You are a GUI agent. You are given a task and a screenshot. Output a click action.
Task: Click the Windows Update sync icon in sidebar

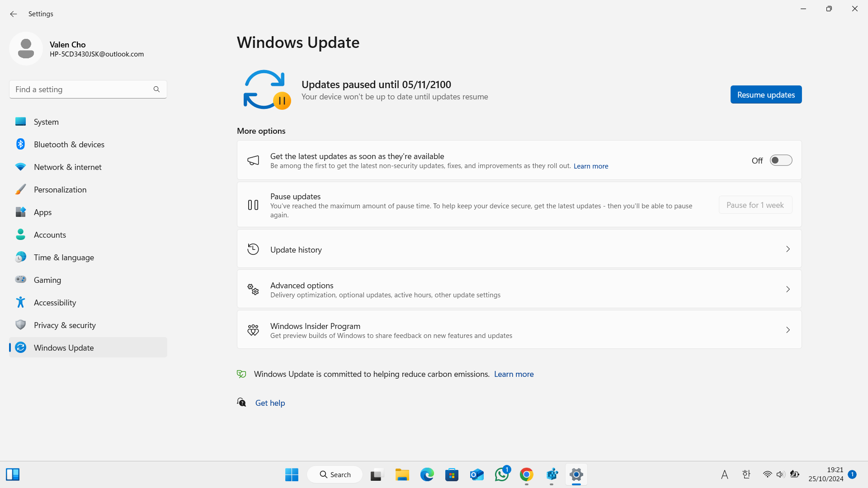[x=20, y=347]
